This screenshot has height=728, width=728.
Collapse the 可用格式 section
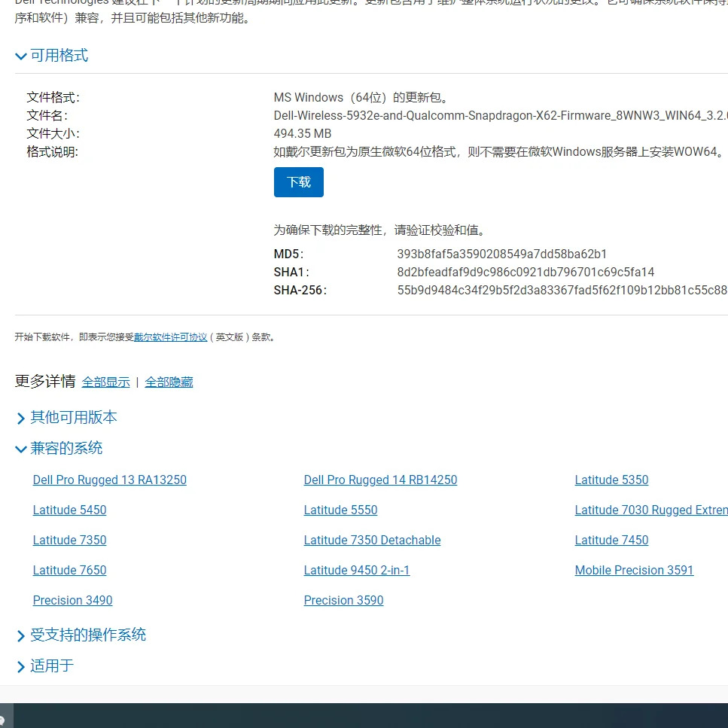point(52,56)
